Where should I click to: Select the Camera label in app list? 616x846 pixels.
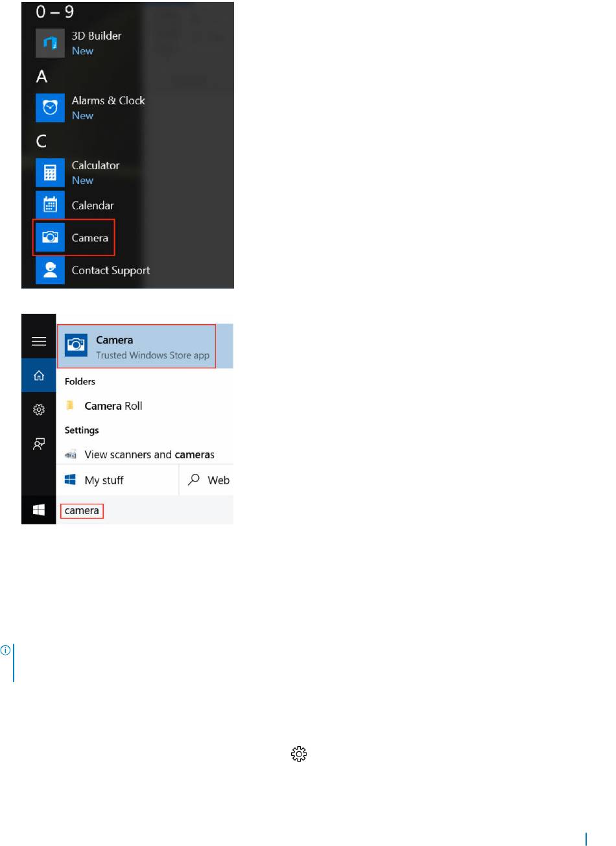pyautogui.click(x=90, y=238)
